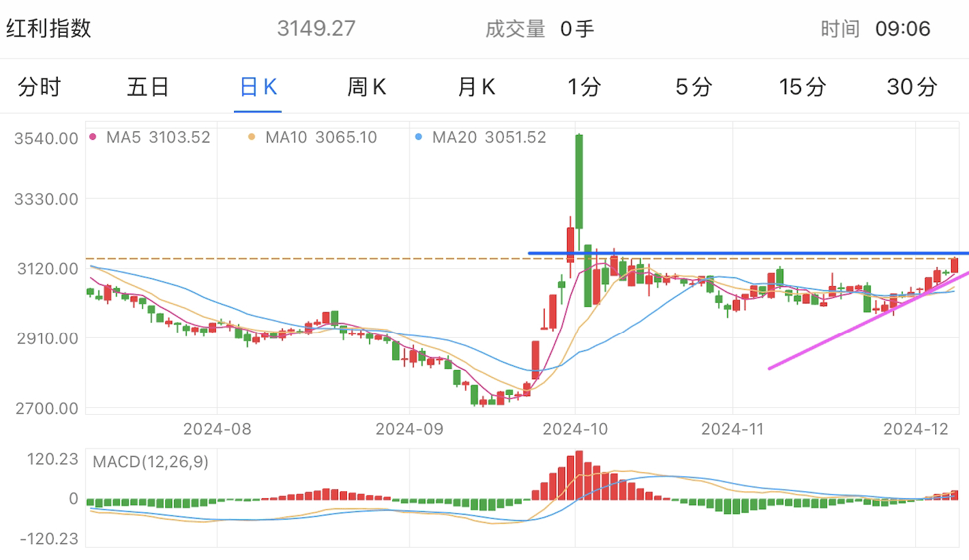The height and width of the screenshot is (560, 969).
Task: Select the 日K tab
Action: click(x=258, y=87)
